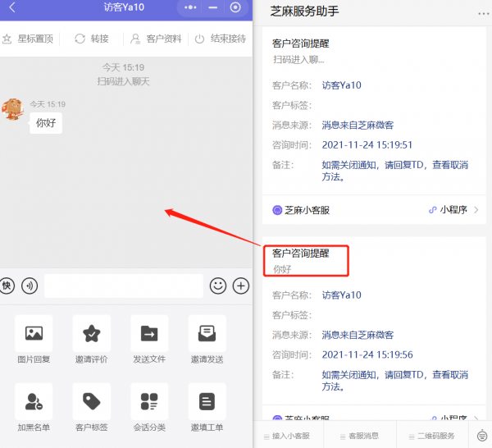Click the 小程序 chevron arrow in first card
This screenshot has width=492, height=448.
click(x=476, y=210)
